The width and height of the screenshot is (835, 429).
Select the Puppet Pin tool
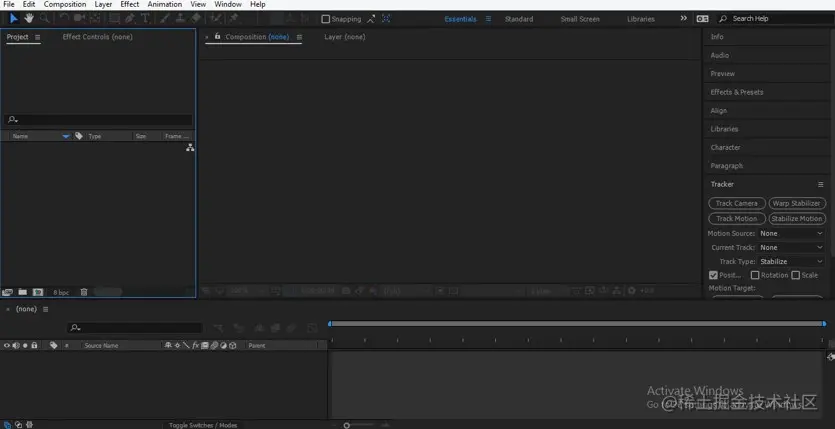tap(233, 19)
